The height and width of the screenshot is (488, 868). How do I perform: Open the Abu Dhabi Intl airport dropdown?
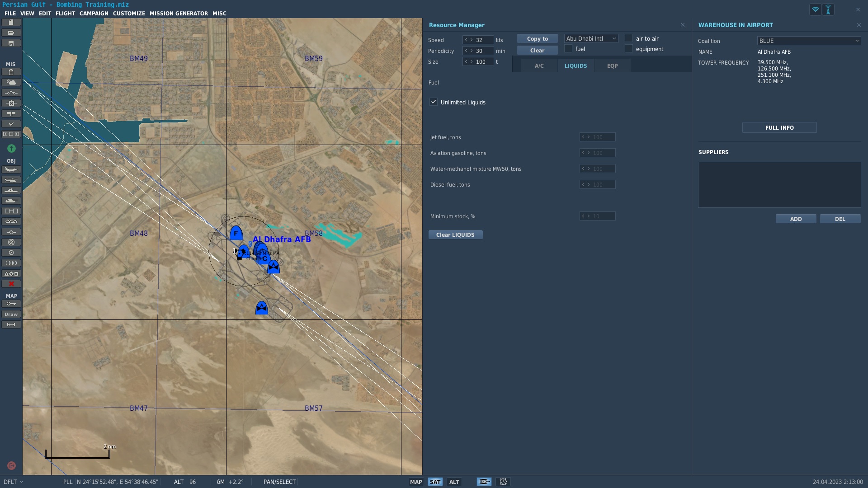click(x=591, y=38)
